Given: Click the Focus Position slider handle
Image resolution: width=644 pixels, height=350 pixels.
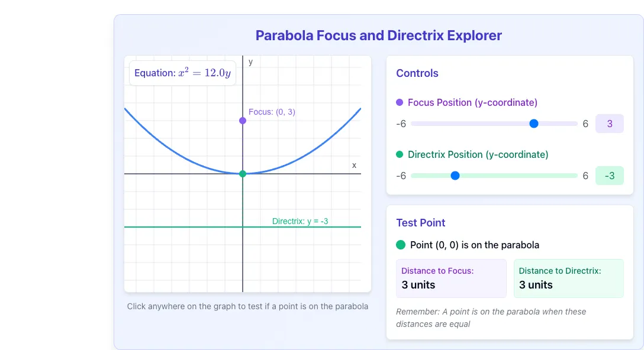Looking at the screenshot, I should [533, 124].
